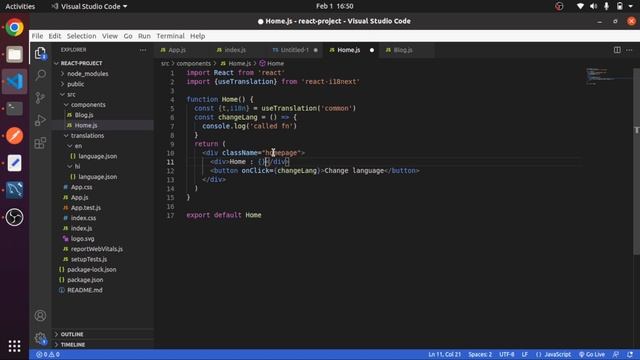
Task: Click LF end of line selector
Action: (x=524, y=354)
